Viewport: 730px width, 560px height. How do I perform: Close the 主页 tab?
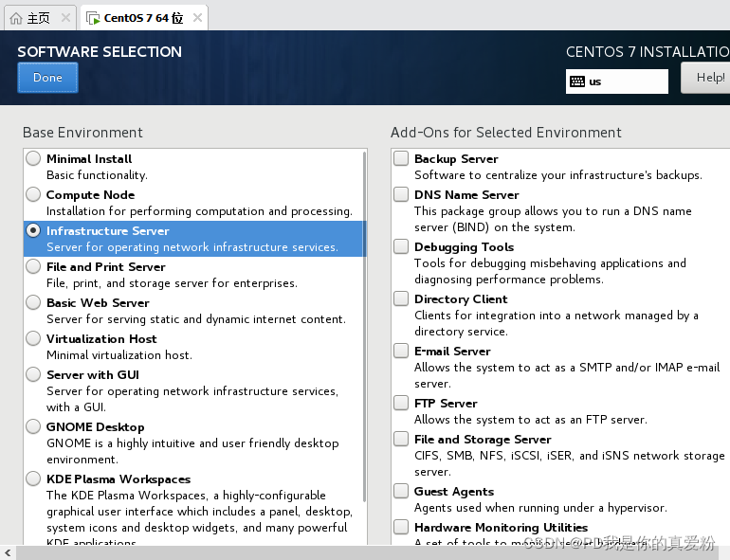click(x=65, y=18)
